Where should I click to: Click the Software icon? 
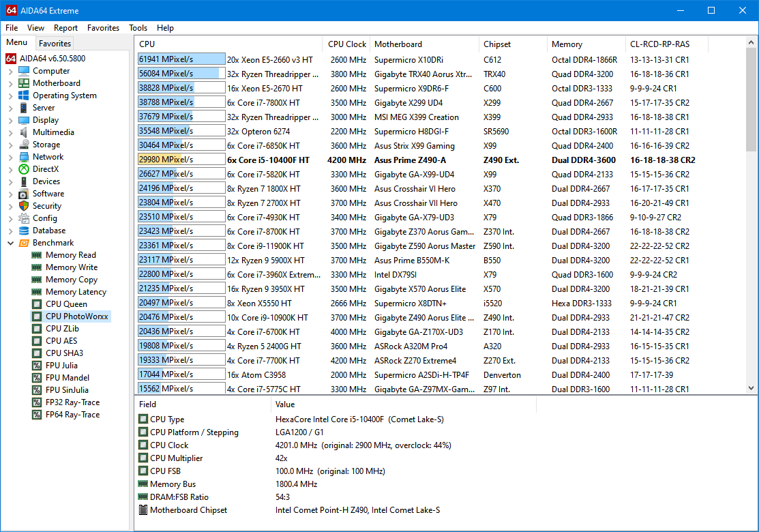point(24,194)
